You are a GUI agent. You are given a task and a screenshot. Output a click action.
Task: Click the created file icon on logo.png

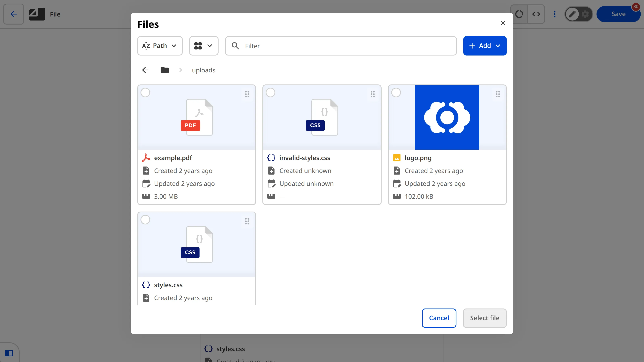[397, 171]
